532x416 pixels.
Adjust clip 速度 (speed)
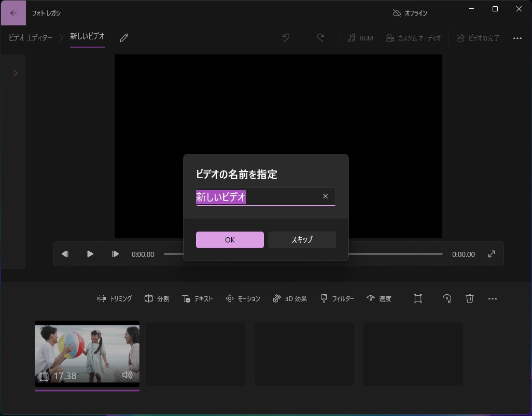(x=379, y=298)
